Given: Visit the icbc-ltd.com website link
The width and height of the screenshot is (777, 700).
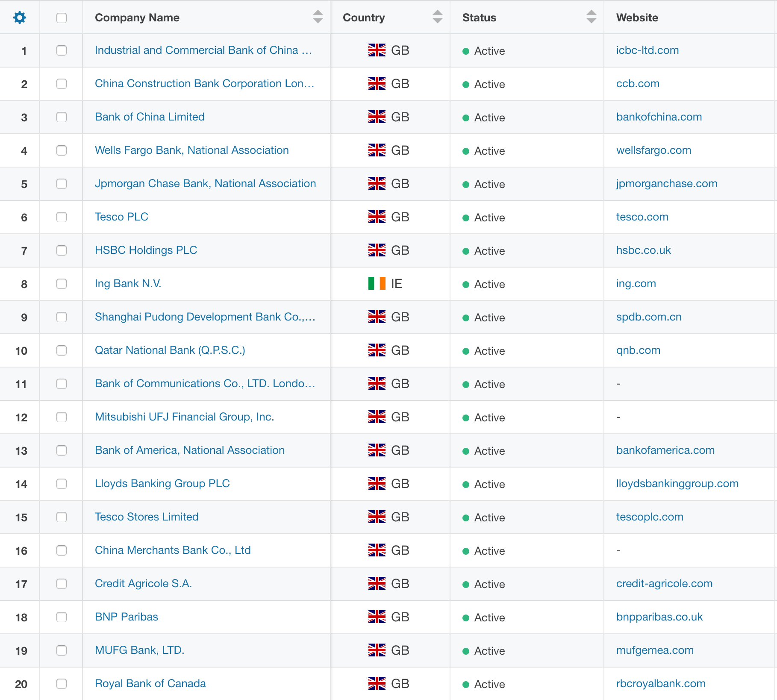Looking at the screenshot, I should point(647,50).
